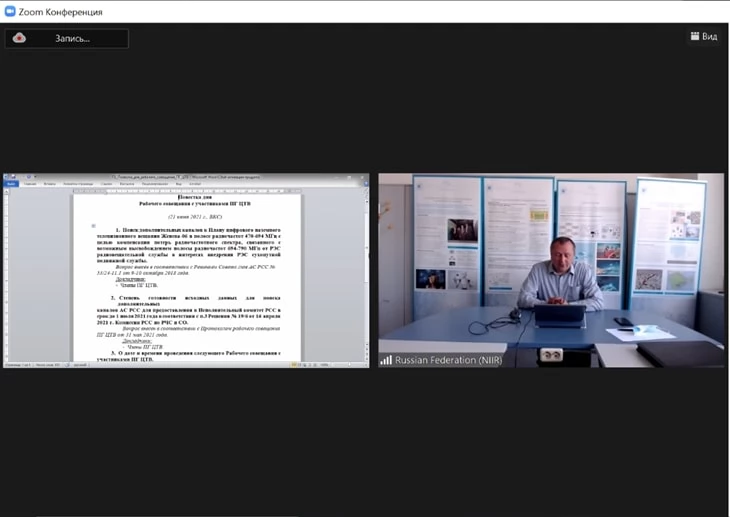
Task: Click the Zoom logo in the title bar
Action: [x=10, y=11]
